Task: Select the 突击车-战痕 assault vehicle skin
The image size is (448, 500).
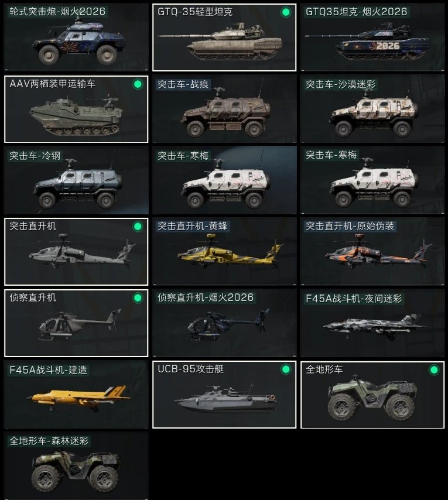Action: 224,109
